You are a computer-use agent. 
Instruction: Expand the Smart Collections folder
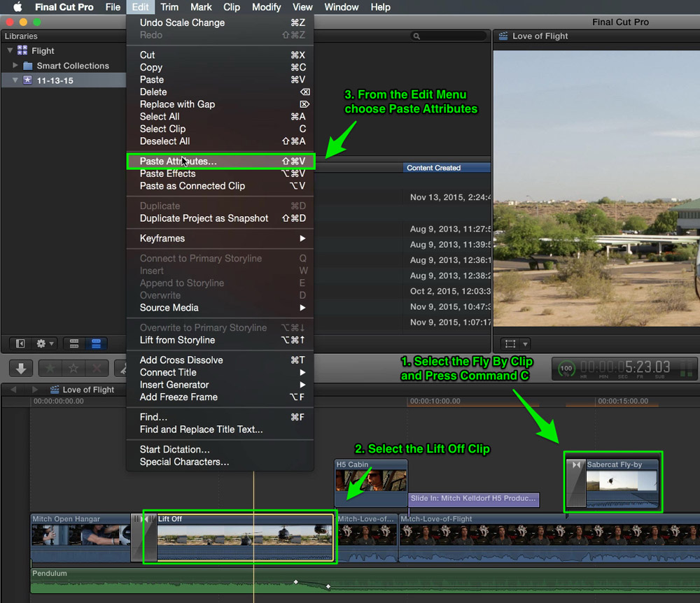pyautogui.click(x=15, y=65)
